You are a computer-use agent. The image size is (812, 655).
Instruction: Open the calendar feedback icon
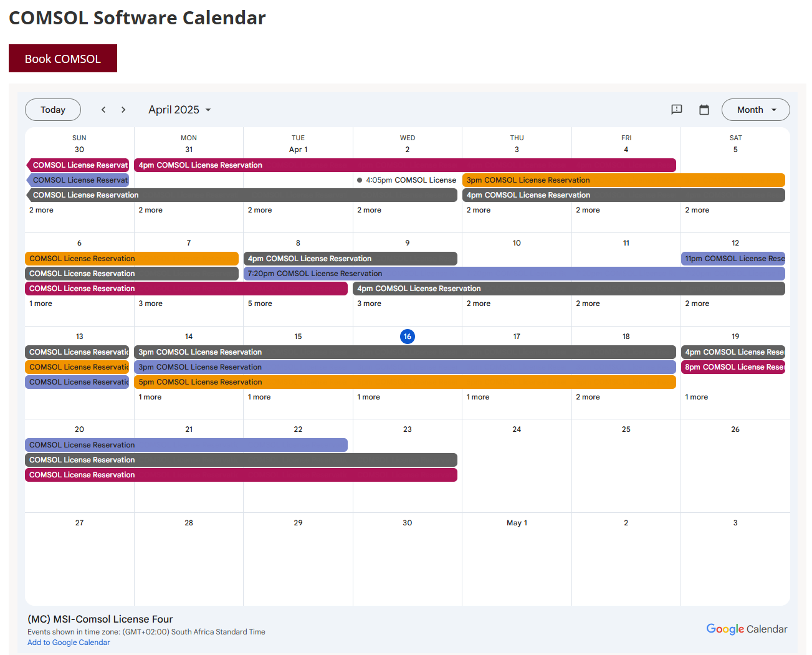pyautogui.click(x=676, y=110)
